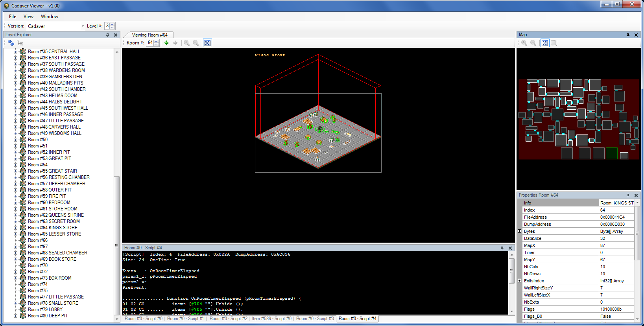Toggle fit-to-window button in Map panel
Viewport: 644px width, 326px height.
(545, 43)
